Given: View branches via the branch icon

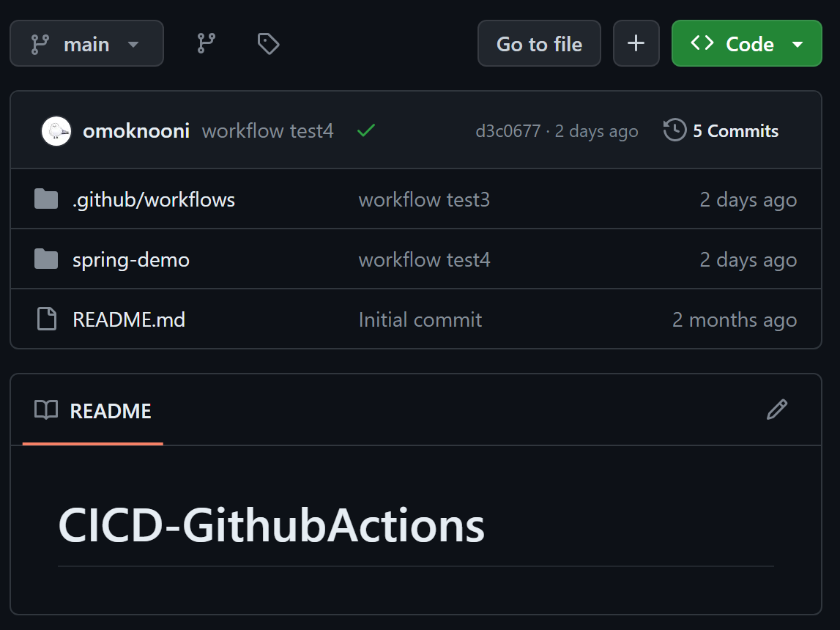Looking at the screenshot, I should point(207,43).
